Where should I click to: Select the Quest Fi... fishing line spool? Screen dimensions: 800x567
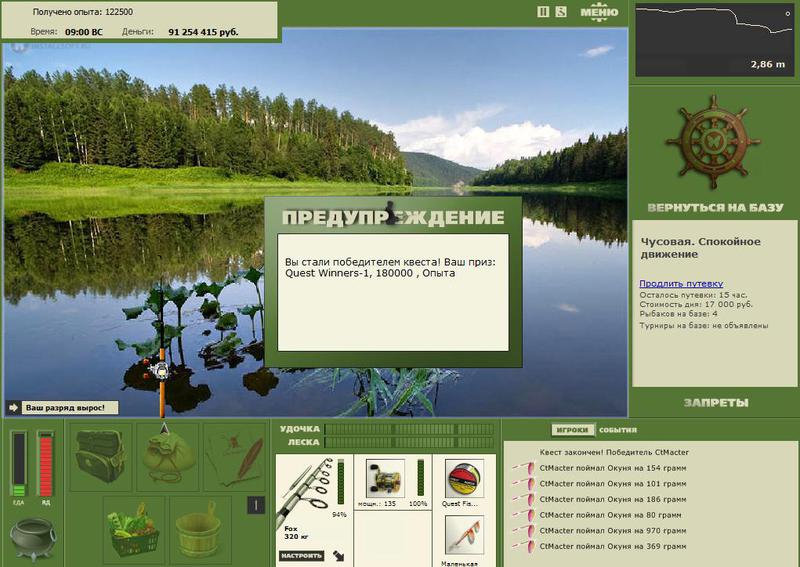464,478
